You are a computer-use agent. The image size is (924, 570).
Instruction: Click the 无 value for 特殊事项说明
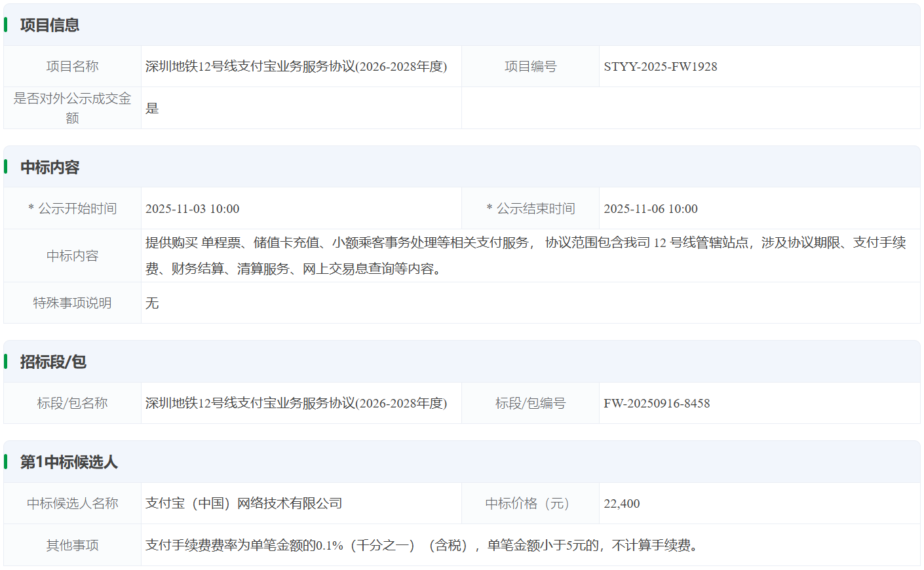(x=152, y=303)
